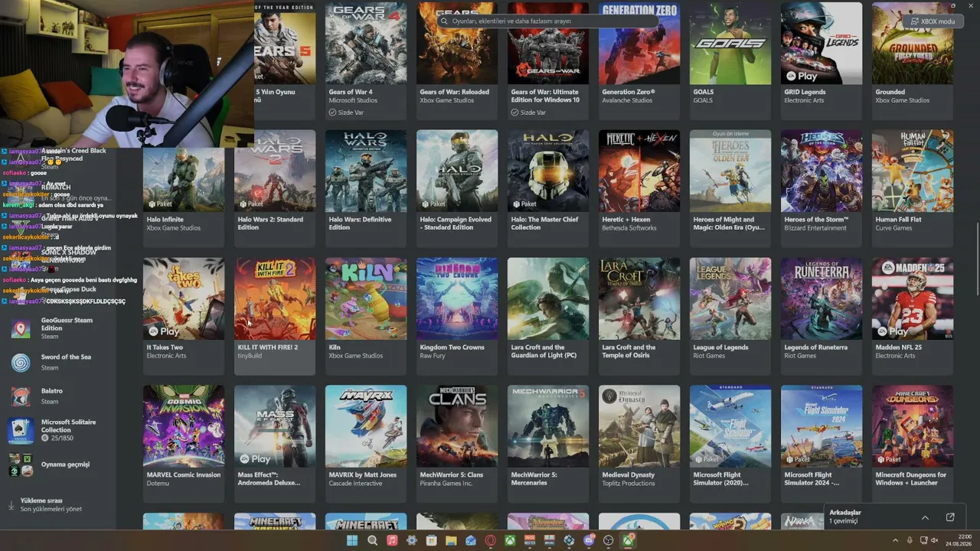Click the microphone tray icon
The image size is (980, 551).
[910, 540]
